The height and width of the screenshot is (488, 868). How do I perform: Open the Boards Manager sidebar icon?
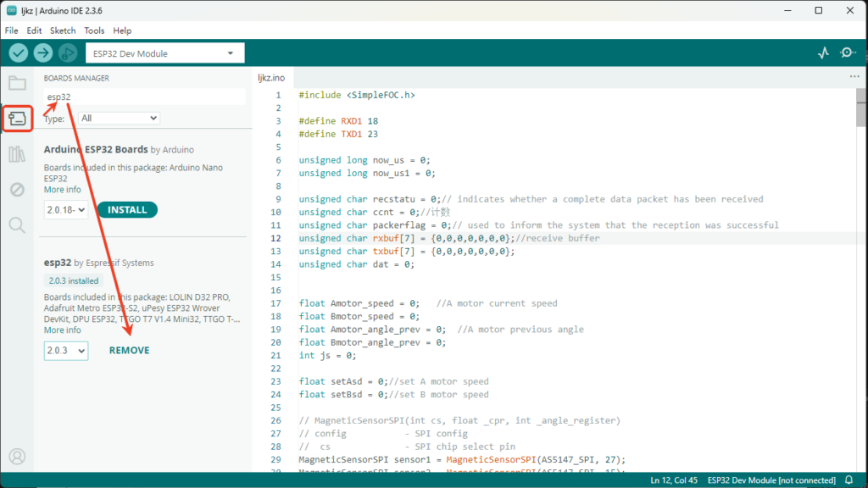[x=17, y=119]
